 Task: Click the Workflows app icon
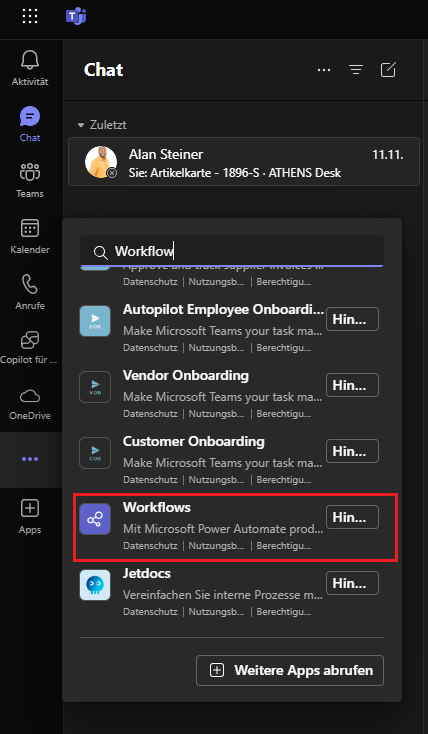click(x=95, y=519)
